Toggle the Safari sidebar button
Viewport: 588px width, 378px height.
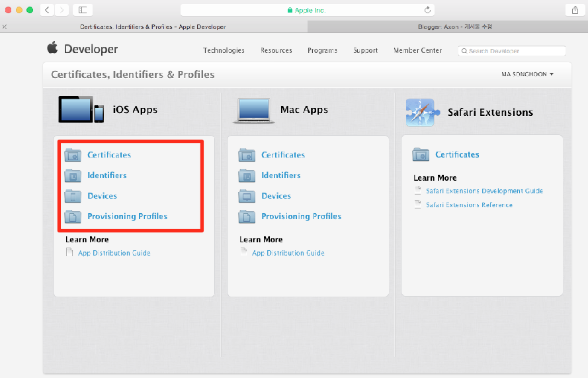(83, 10)
